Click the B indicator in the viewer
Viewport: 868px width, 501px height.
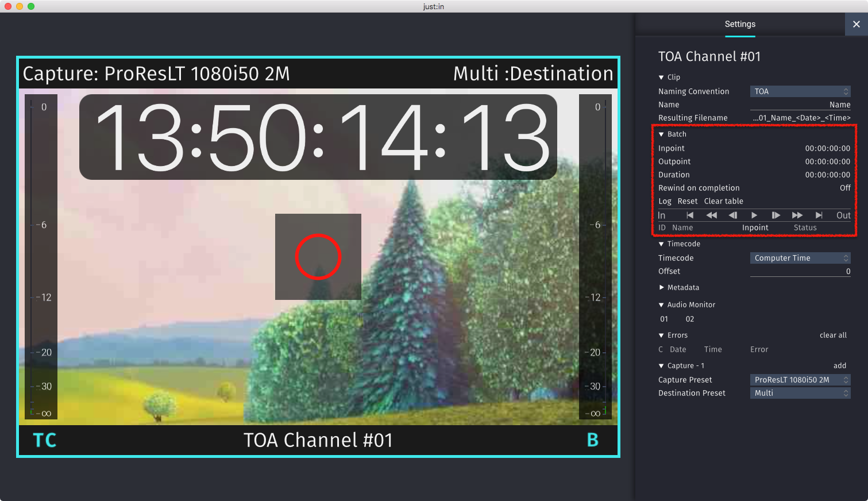click(x=593, y=440)
